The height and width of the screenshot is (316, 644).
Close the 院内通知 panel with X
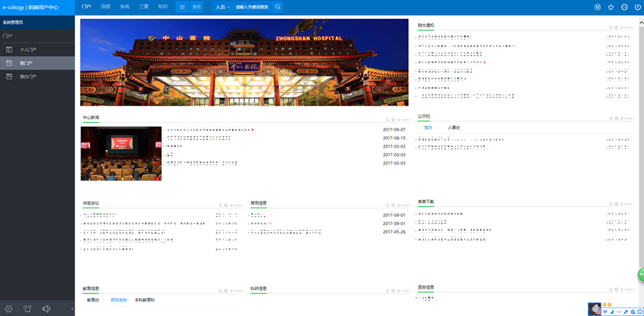tap(621, 28)
